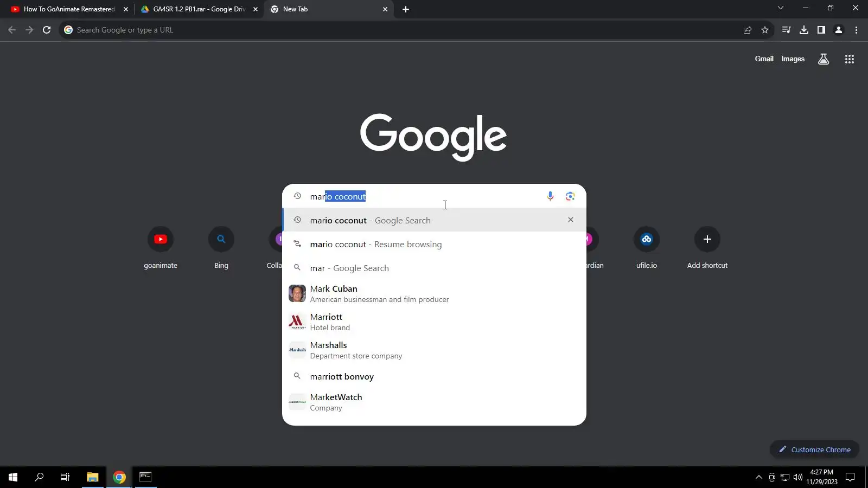Click the Add shortcut button

pyautogui.click(x=707, y=248)
